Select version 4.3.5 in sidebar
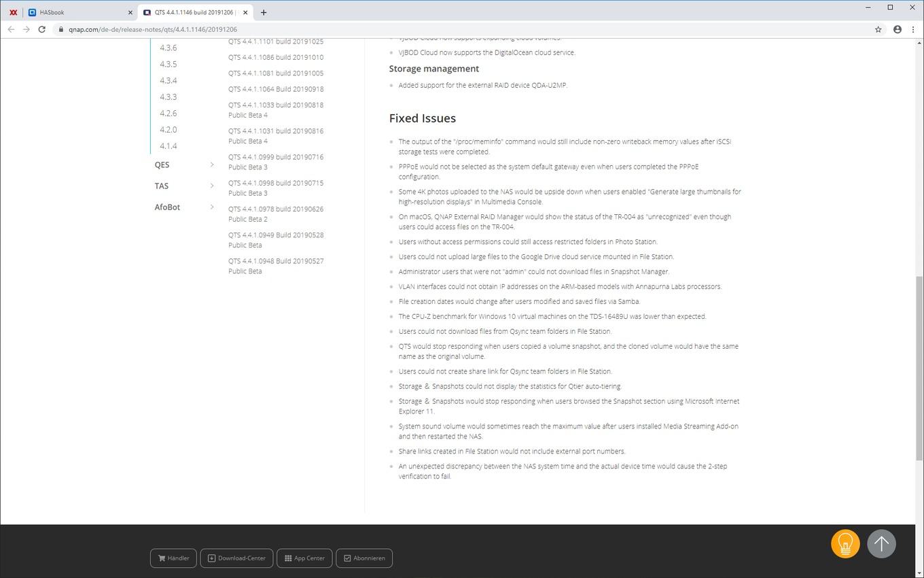 click(168, 64)
